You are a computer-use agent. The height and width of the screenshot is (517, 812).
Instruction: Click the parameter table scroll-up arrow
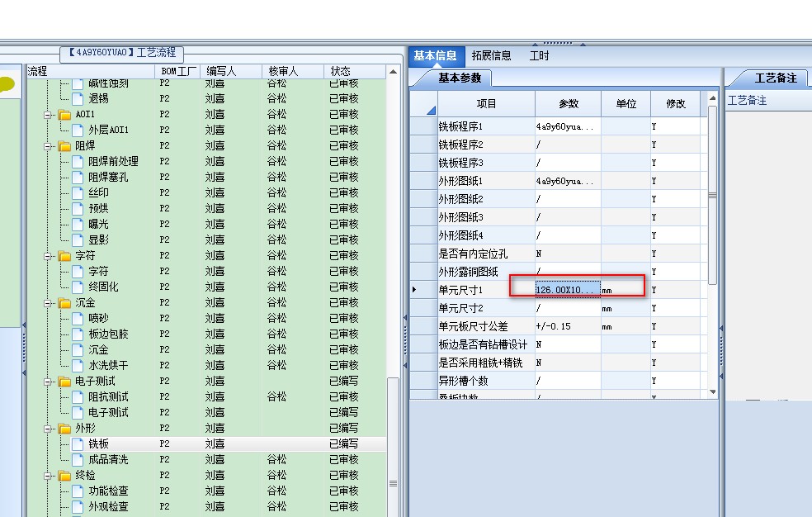point(713,98)
